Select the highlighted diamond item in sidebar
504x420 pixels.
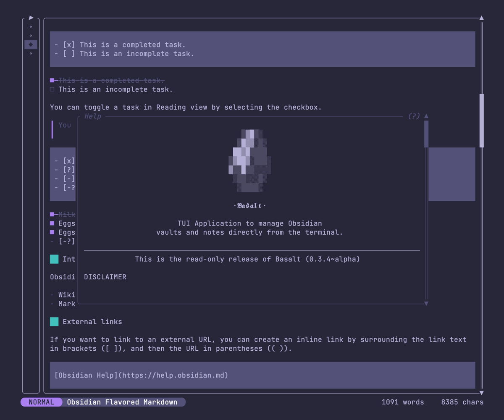click(31, 45)
